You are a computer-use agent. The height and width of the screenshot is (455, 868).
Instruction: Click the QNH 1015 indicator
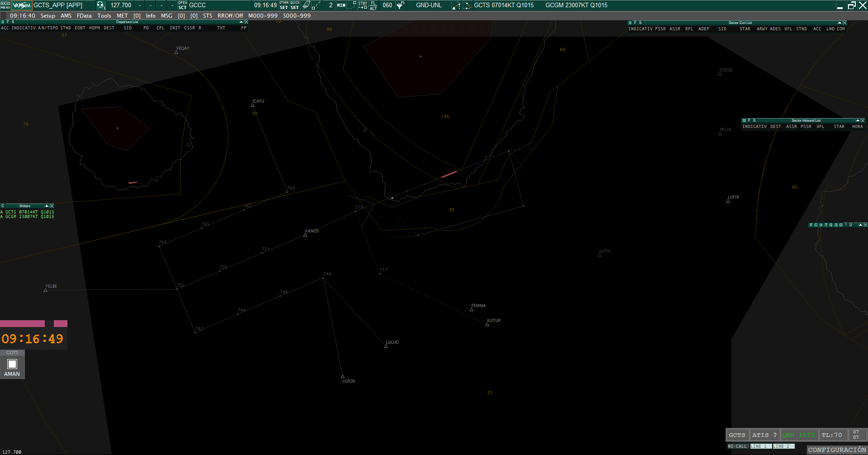[799, 435]
